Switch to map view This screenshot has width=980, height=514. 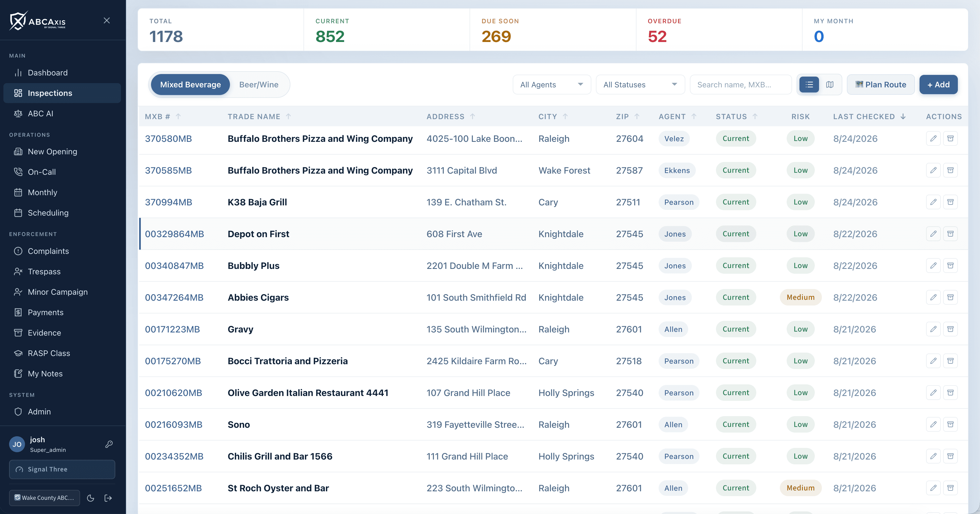pos(830,85)
